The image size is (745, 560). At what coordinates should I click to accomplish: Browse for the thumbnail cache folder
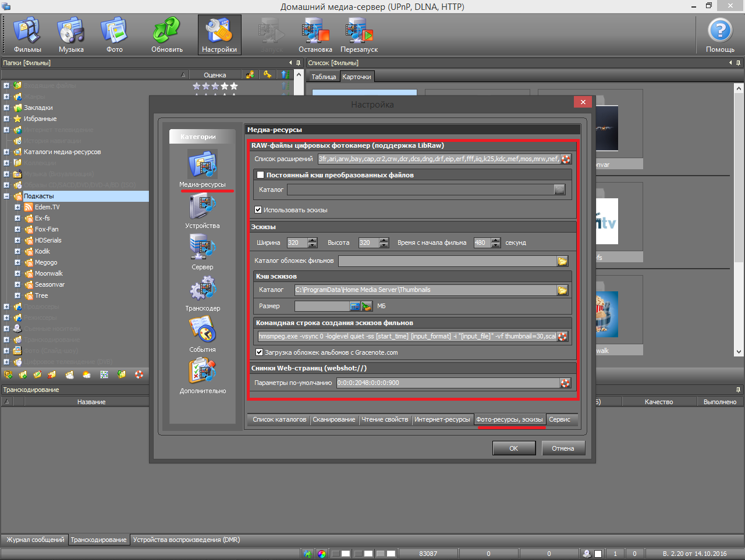562,290
